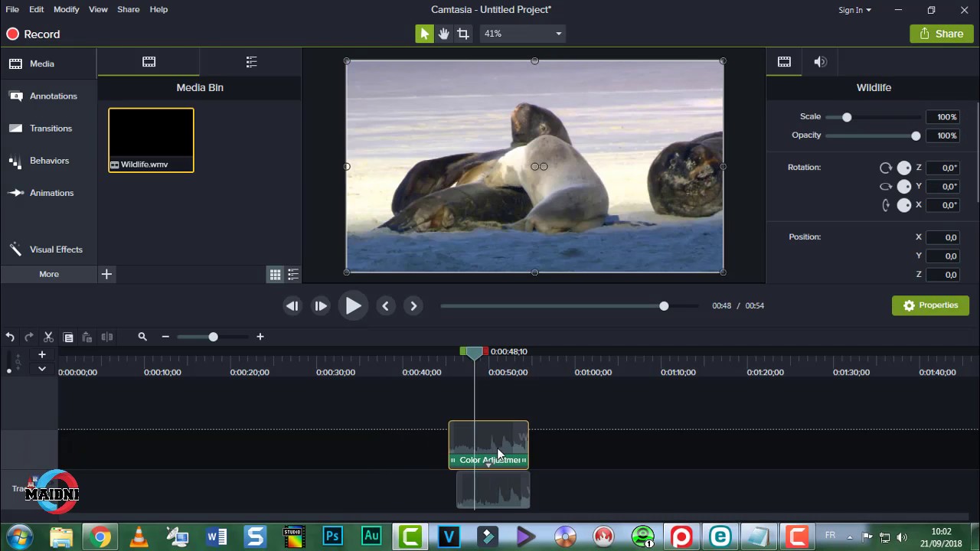Undo last timeline action
The image size is (980, 551).
[10, 337]
